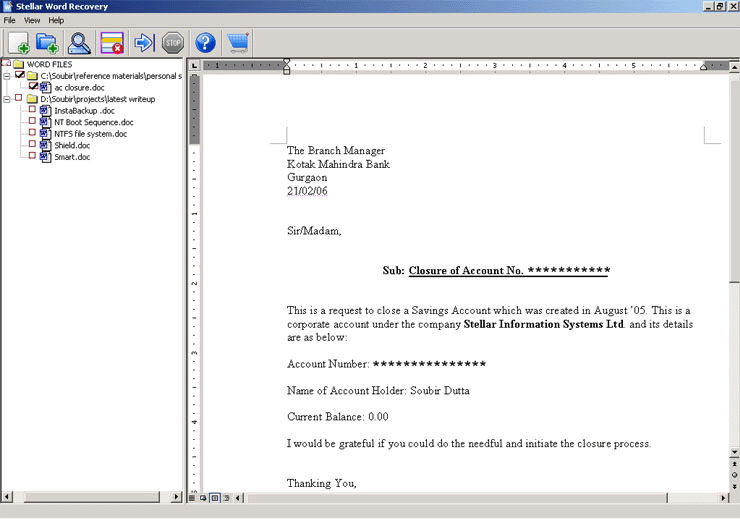Click file tree scrollbar left arrow
Viewport: 740px width, 519px height.
click(7, 497)
